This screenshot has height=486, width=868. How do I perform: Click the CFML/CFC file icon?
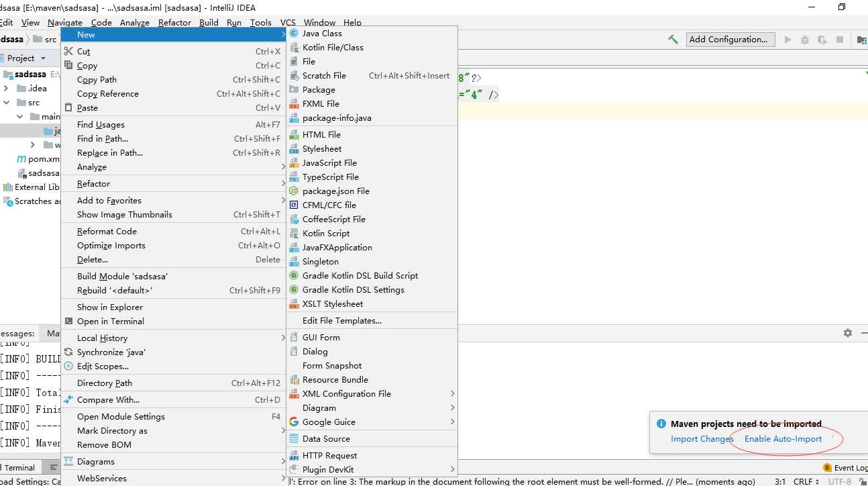pyautogui.click(x=294, y=205)
